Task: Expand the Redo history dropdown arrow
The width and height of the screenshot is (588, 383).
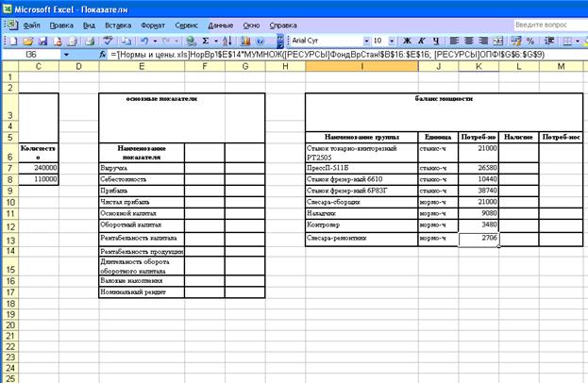Action: 176,41
